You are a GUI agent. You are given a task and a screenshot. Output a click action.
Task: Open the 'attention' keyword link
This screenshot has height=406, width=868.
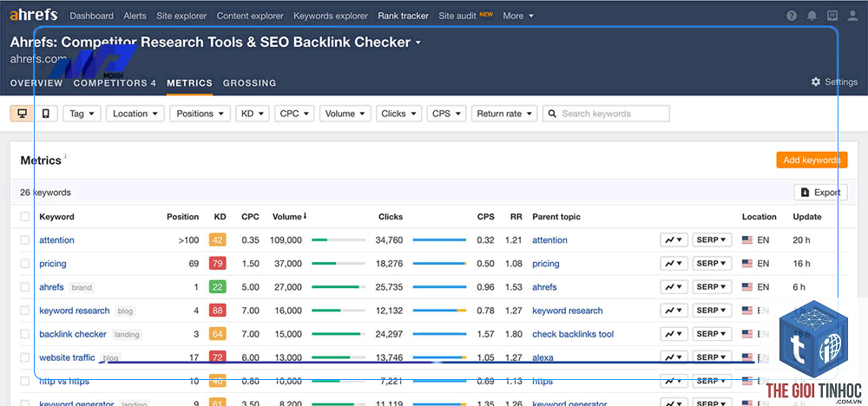coord(56,240)
